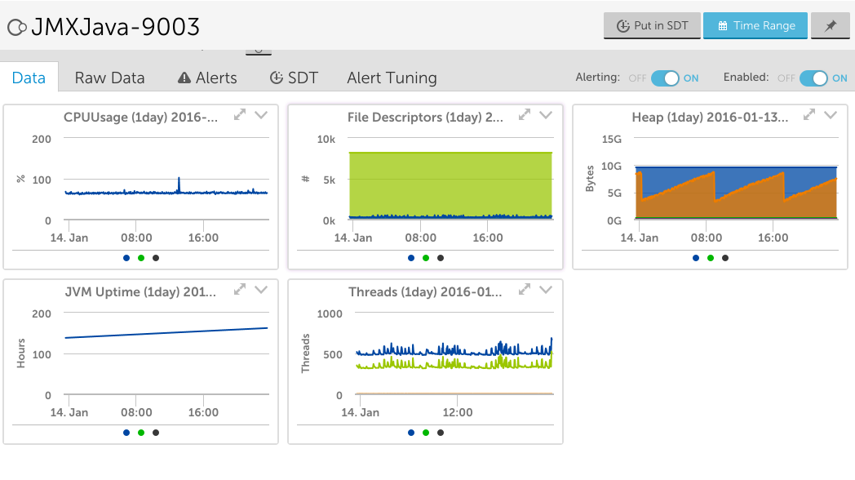This screenshot has height=480, width=855.
Task: Switch to the Data tab
Action: [29, 78]
